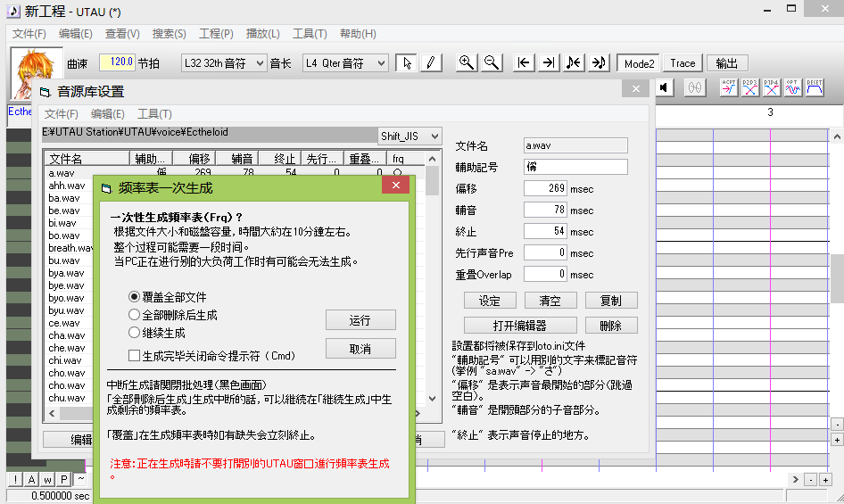
Task: Open the 搜索(S) menu
Action: [169, 33]
